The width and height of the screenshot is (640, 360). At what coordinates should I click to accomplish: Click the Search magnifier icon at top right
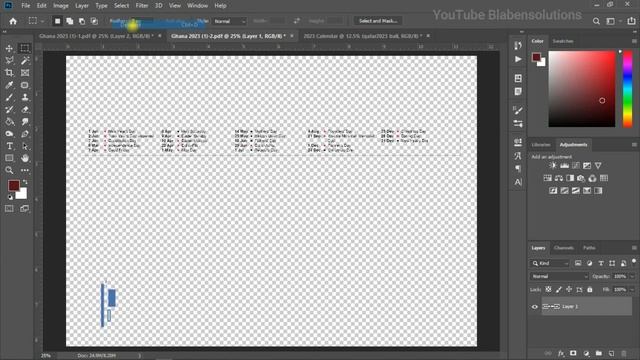tap(596, 21)
